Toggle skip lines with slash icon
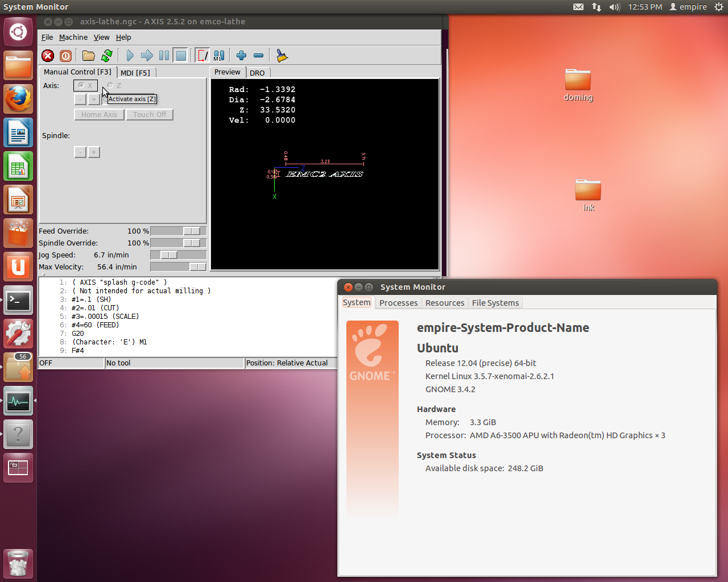The height and width of the screenshot is (582, 728). [x=202, y=55]
